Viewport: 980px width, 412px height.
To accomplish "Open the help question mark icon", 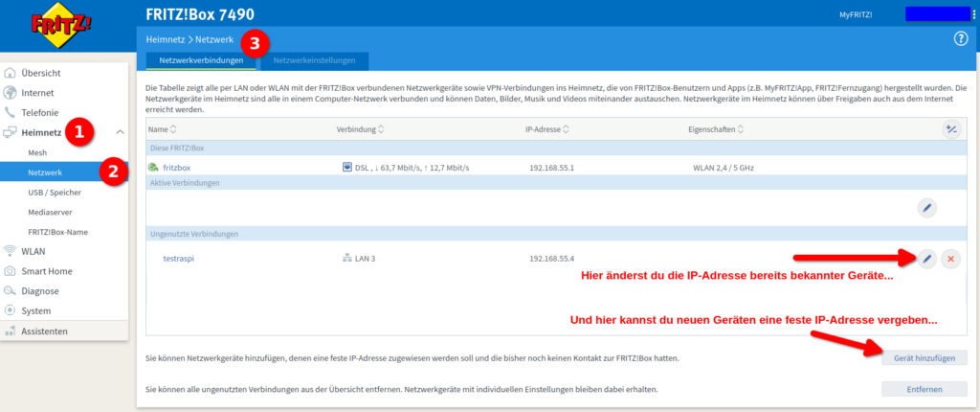I will pyautogui.click(x=961, y=39).
